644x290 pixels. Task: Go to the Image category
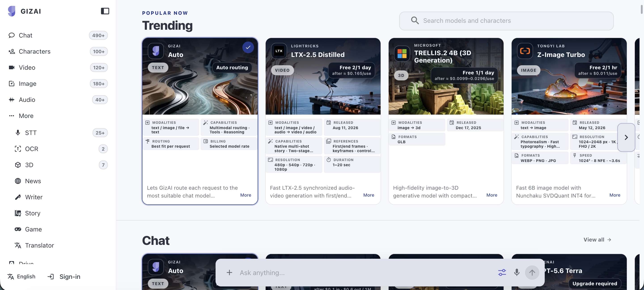click(58, 83)
